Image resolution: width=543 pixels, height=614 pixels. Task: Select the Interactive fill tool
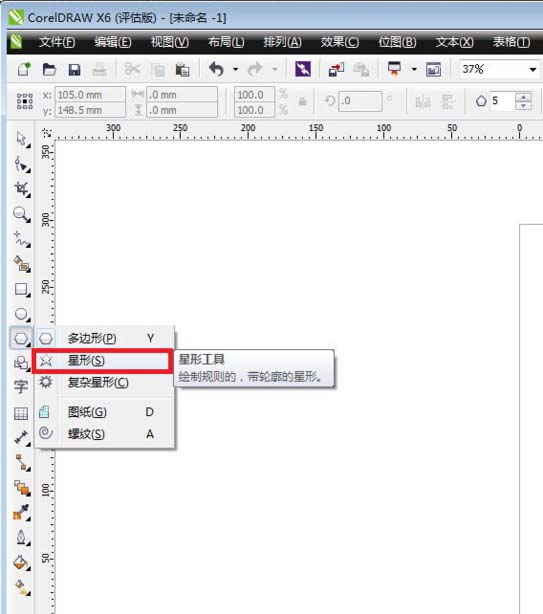22,587
